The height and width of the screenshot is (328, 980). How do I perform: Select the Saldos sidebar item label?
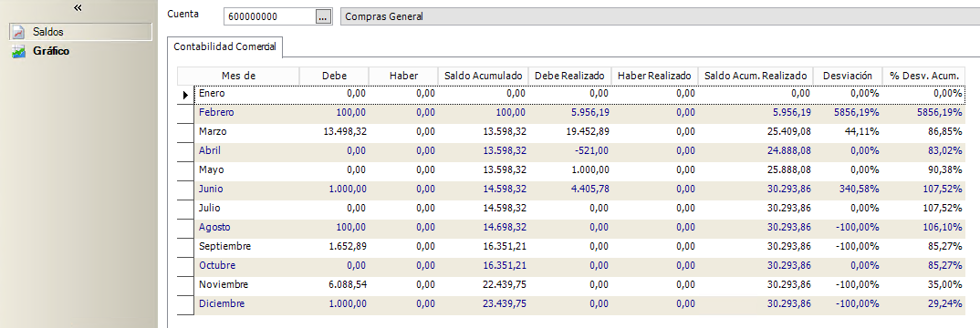coord(48,32)
